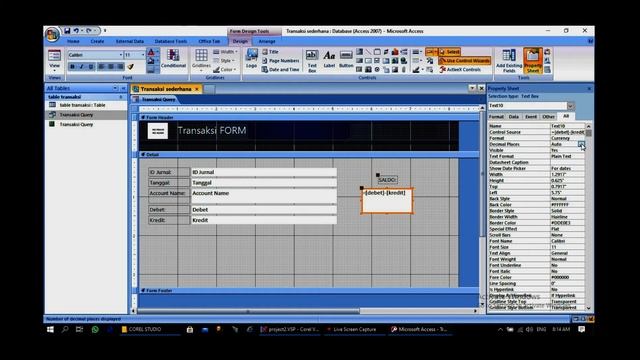Image resolution: width=640 pixels, height=360 pixels.
Task: Select the =[debet]-[kredit] text box
Action: [x=387, y=201]
